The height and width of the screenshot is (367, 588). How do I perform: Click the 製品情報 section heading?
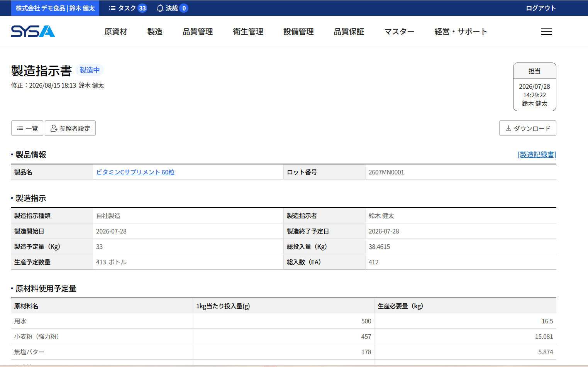31,154
